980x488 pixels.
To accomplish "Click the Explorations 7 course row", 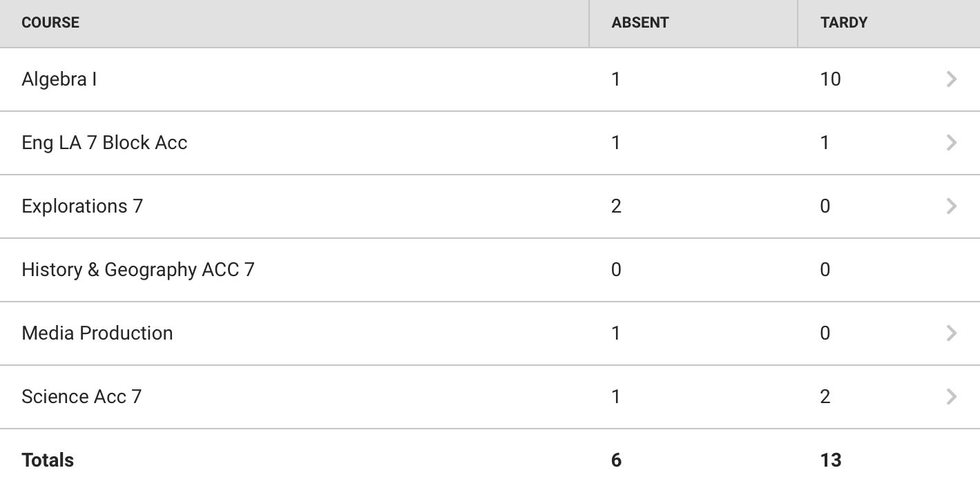I will tap(490, 206).
